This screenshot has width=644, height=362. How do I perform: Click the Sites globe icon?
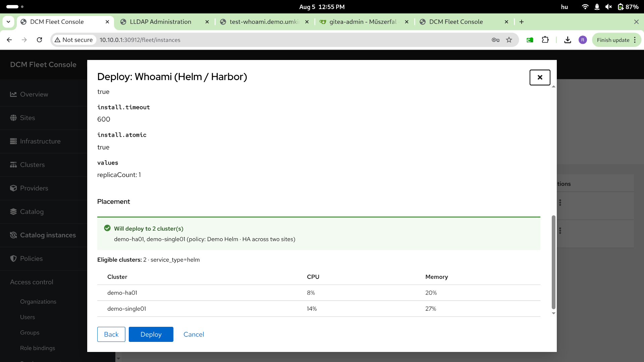[x=13, y=118]
